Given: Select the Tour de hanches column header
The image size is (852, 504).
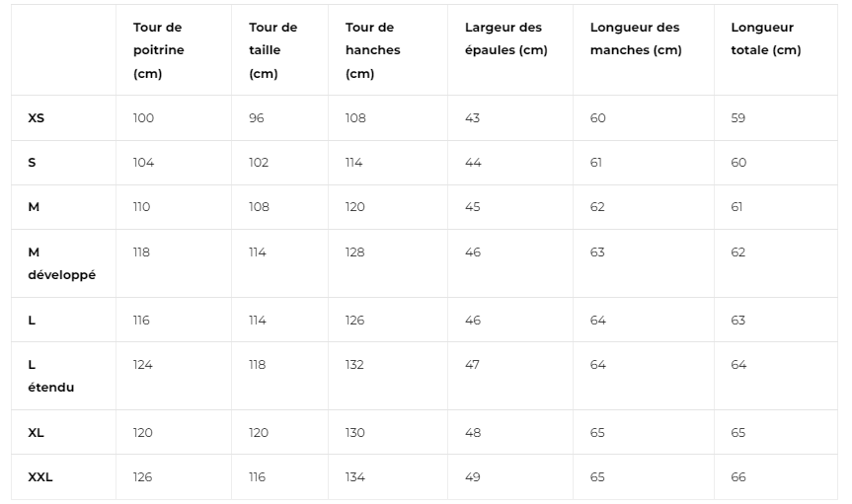Looking at the screenshot, I should (x=373, y=50).
